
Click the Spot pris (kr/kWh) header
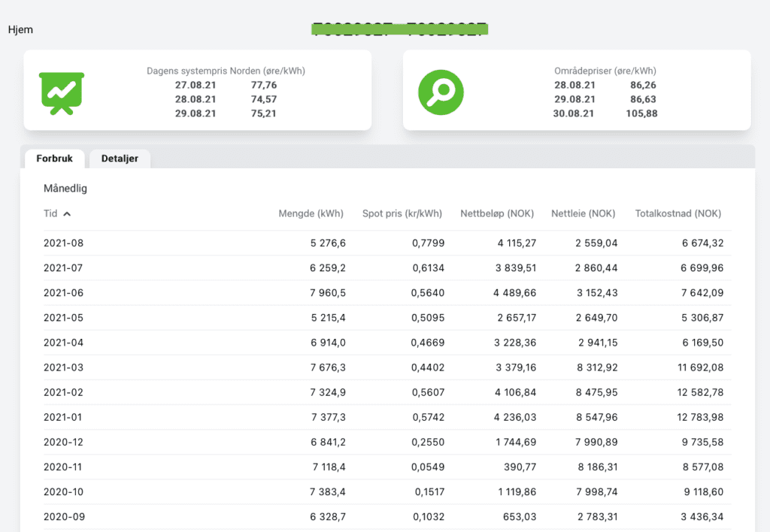click(402, 213)
